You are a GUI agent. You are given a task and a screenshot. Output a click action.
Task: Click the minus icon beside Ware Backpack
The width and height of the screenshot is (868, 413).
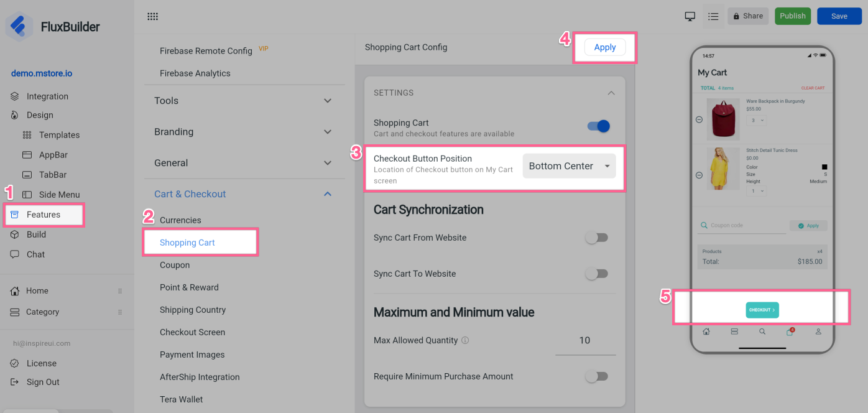click(x=699, y=119)
